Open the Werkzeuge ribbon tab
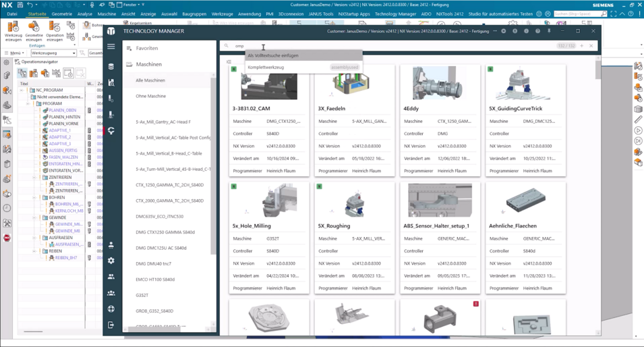Screen dimensions: 644x347 click(222, 14)
